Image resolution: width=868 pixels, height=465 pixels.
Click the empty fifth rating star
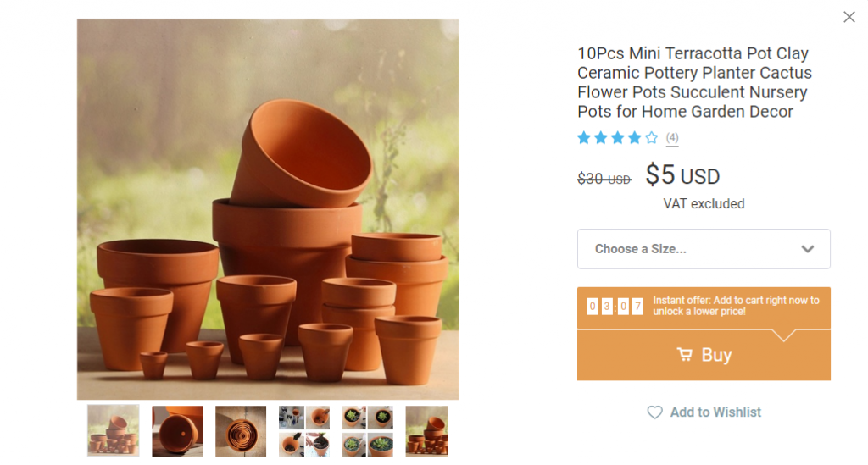pyautogui.click(x=651, y=138)
